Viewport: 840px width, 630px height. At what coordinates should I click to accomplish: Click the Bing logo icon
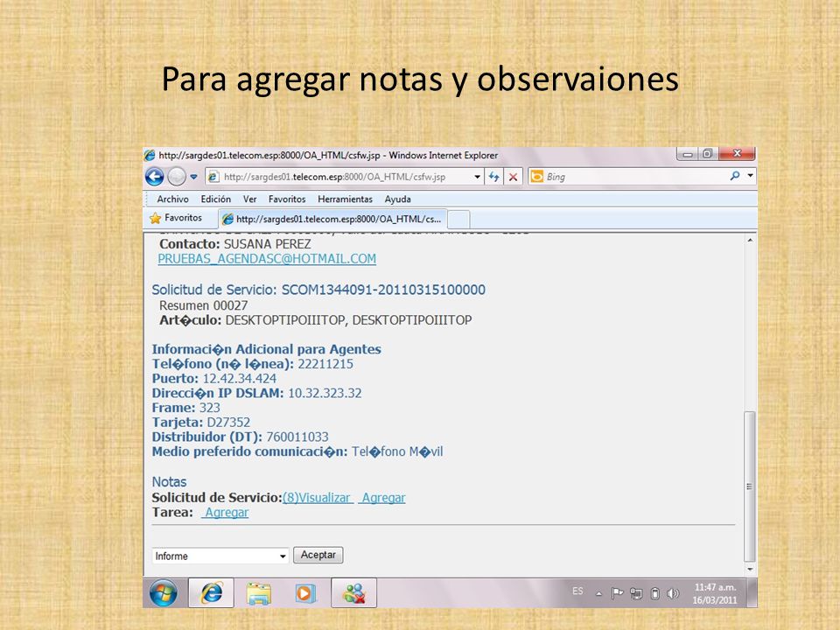[x=536, y=176]
